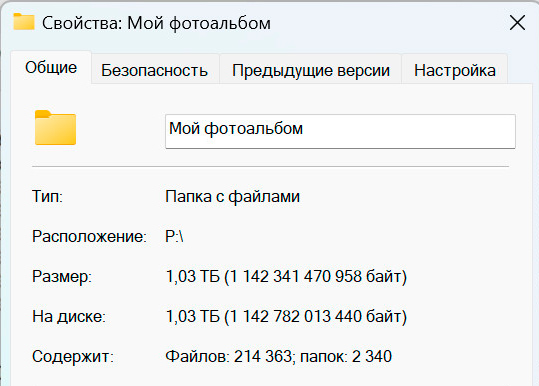Click the small folder icon in title bar

pos(24,22)
